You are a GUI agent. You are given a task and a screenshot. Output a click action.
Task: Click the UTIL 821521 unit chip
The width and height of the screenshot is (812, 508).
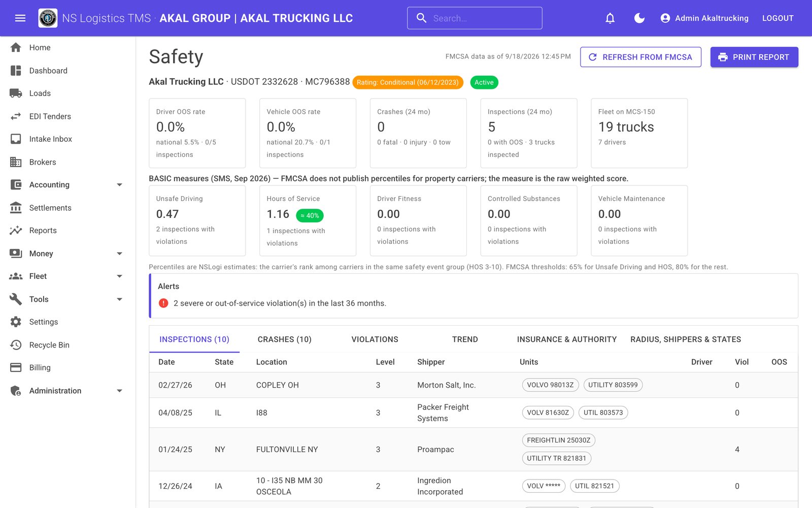pos(594,486)
